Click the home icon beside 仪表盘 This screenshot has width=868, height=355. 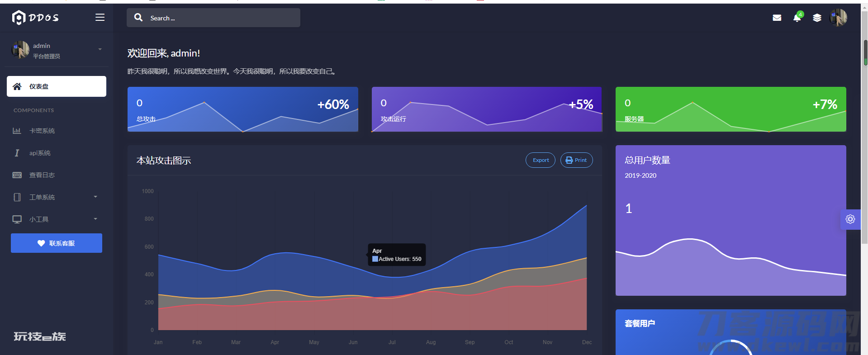tap(17, 86)
